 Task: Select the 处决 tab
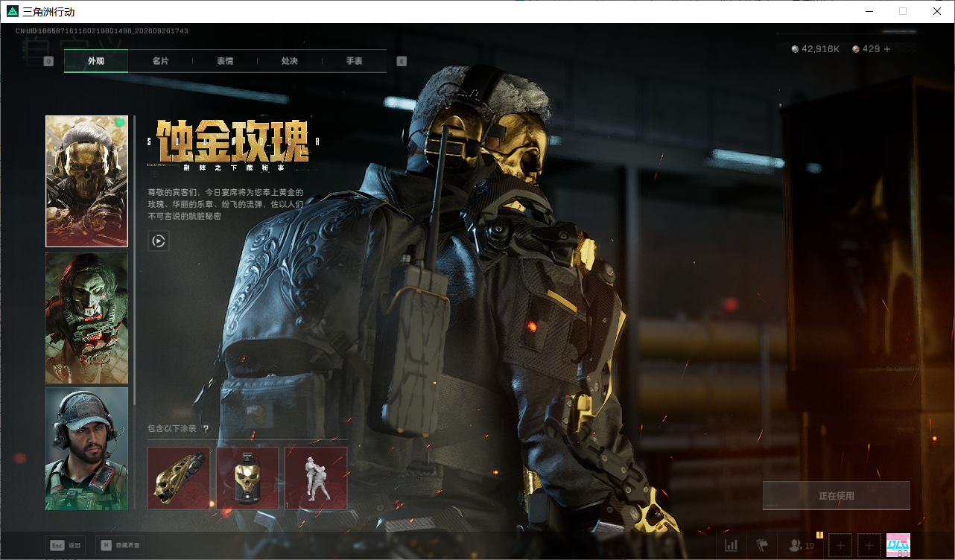pyautogui.click(x=290, y=61)
